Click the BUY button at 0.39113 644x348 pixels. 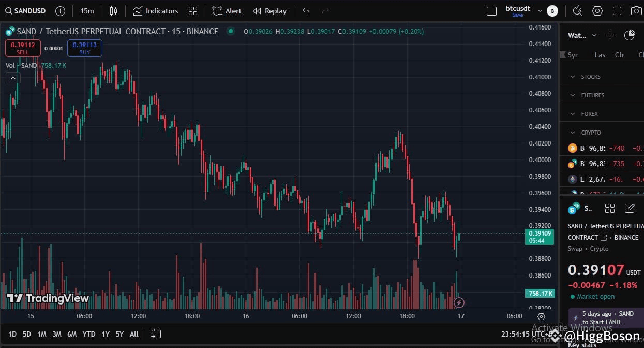(84, 48)
